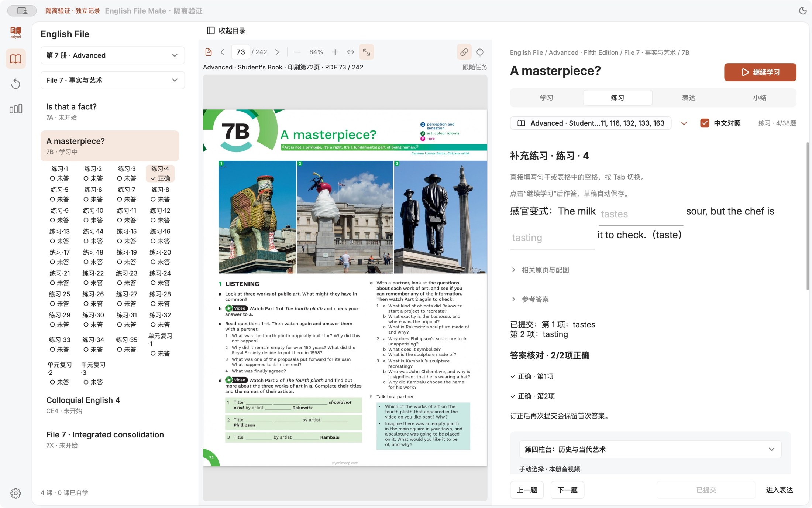Open the 第 7 册 · Advanced dropdown

pyautogui.click(x=113, y=55)
